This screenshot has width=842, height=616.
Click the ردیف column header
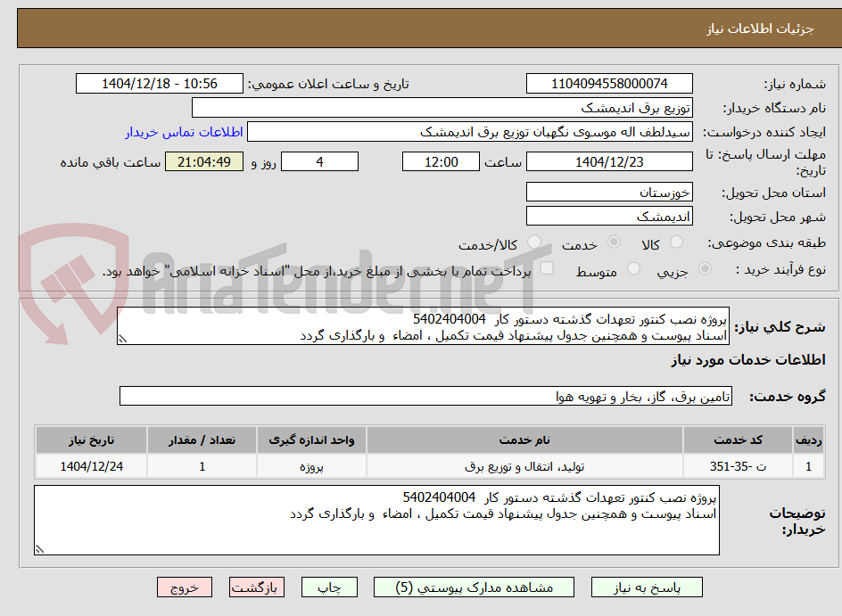(808, 440)
